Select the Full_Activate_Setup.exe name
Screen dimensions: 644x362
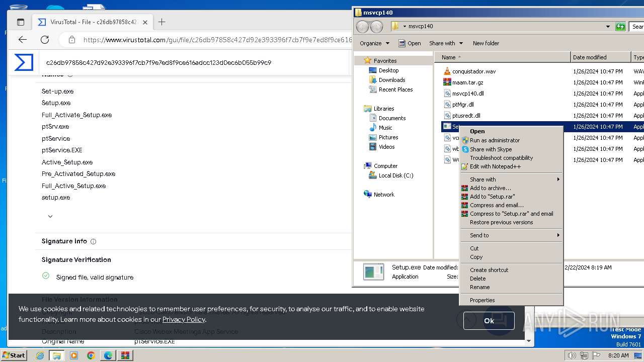pos(76,115)
